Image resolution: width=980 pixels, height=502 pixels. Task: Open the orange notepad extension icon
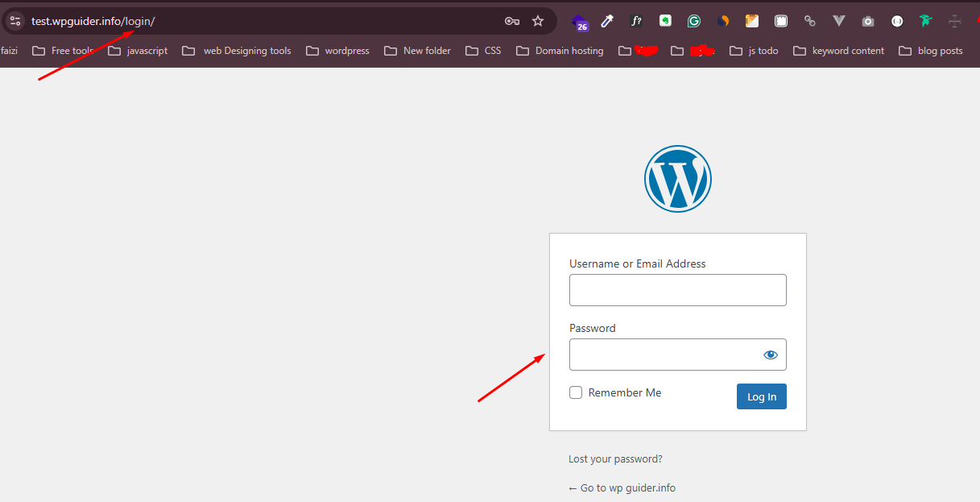pyautogui.click(x=752, y=21)
